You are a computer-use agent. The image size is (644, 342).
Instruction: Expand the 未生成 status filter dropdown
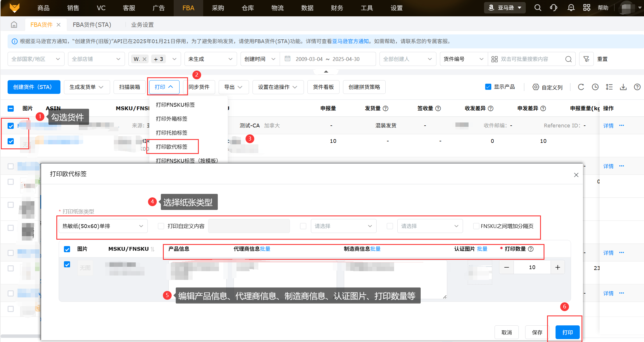pyautogui.click(x=210, y=59)
